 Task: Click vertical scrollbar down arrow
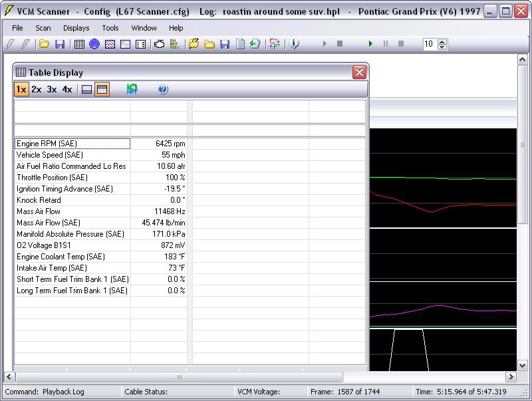[x=522, y=365]
